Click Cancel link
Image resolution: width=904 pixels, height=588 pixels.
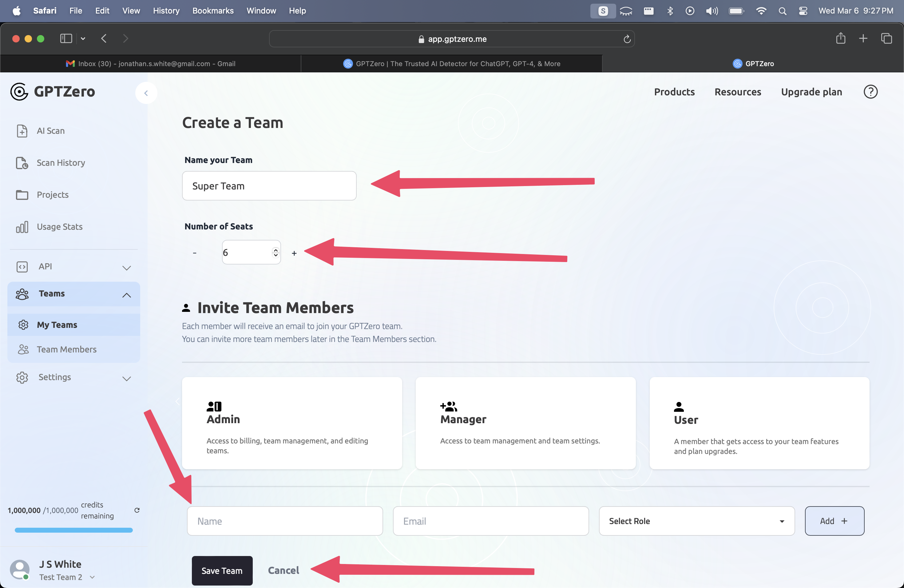(x=283, y=570)
